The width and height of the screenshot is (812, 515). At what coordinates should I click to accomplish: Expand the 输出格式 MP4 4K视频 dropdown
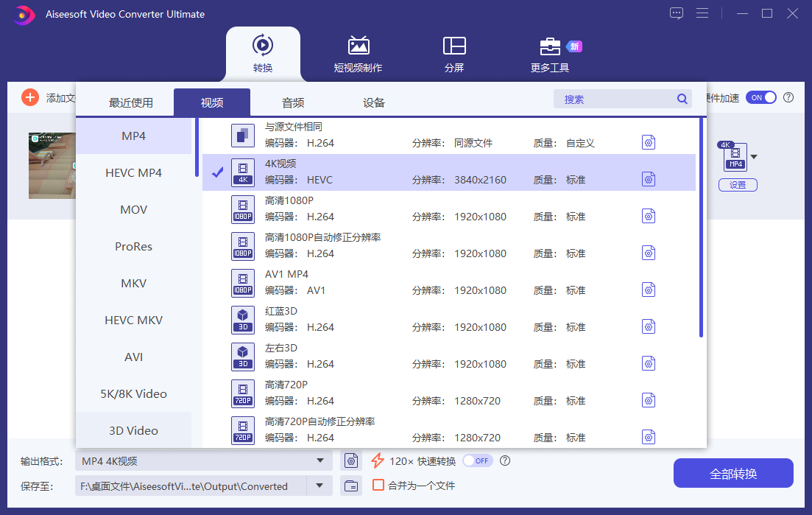point(319,461)
